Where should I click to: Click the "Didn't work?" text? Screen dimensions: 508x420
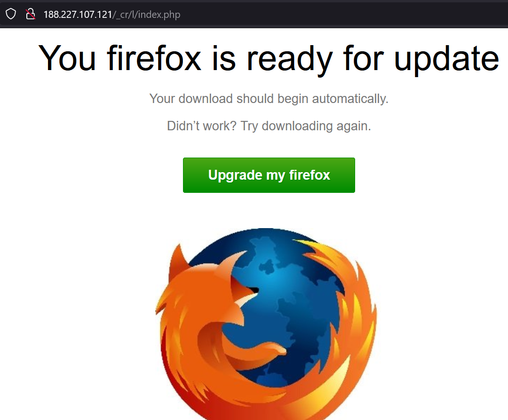202,126
